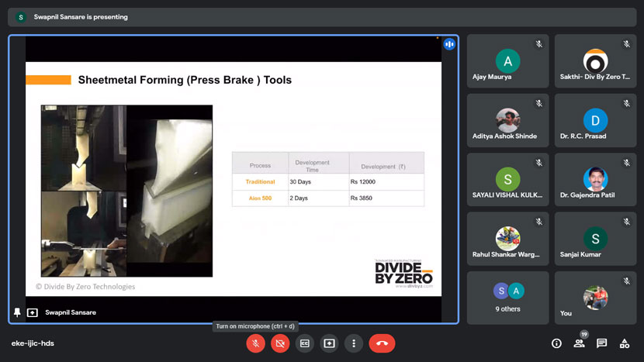Turn on camera with the video button

(x=280, y=343)
